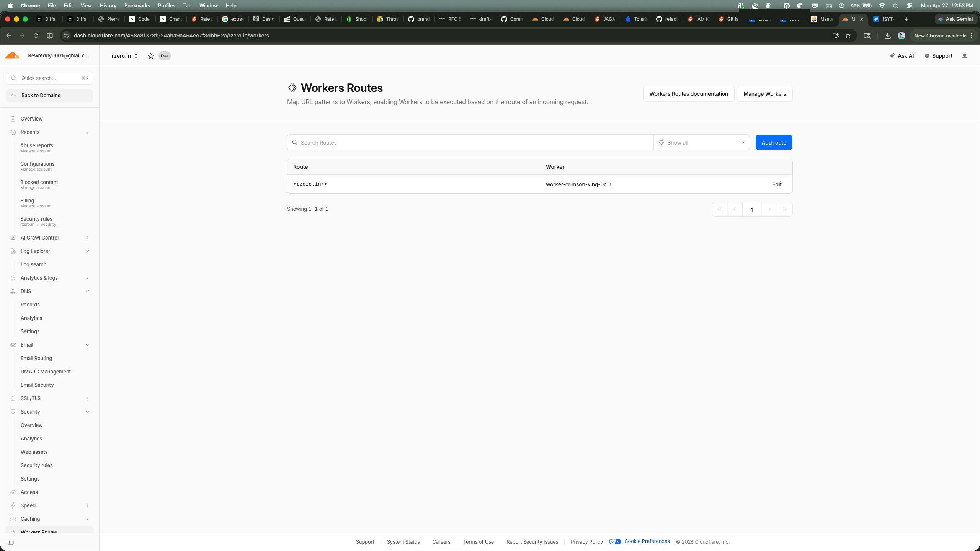Open the user profile icon

964,56
